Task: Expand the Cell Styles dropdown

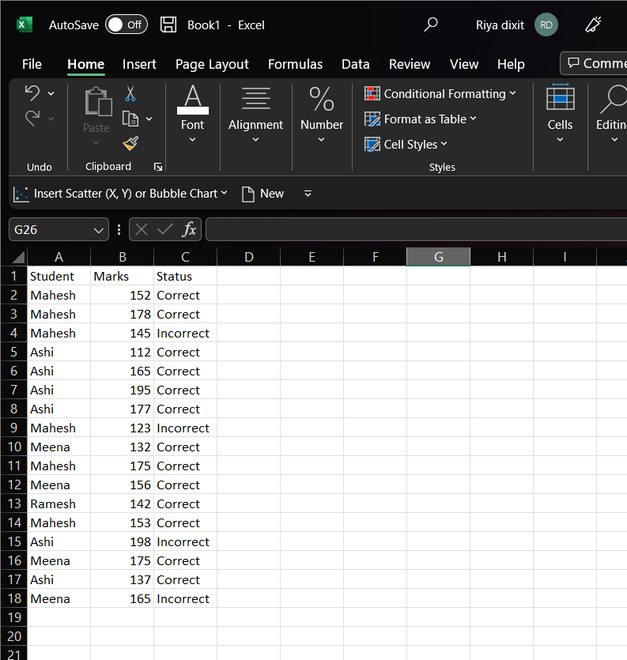Action: point(413,145)
